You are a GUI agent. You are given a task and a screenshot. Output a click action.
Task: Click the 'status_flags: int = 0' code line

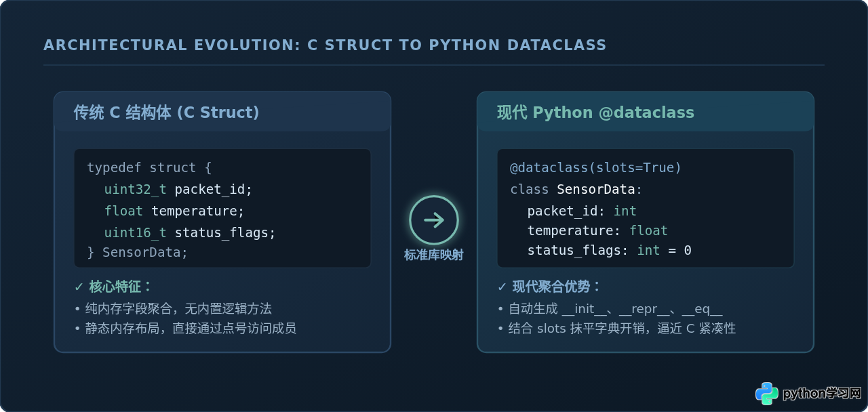[609, 250]
